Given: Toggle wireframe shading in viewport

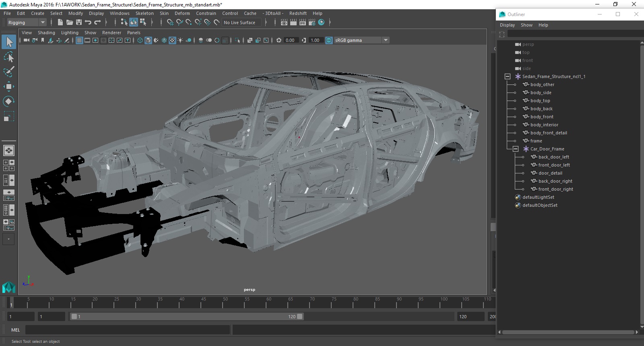Looking at the screenshot, I should (140, 40).
